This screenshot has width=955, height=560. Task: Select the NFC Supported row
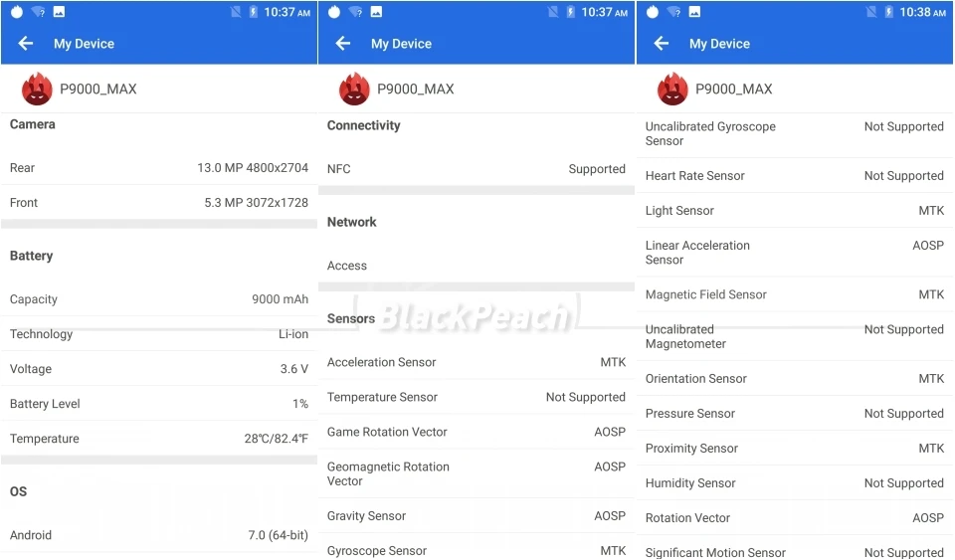point(477,169)
